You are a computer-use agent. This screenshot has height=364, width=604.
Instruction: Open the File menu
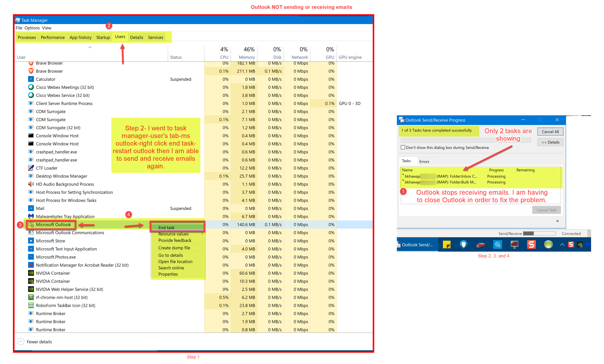pyautogui.click(x=19, y=28)
